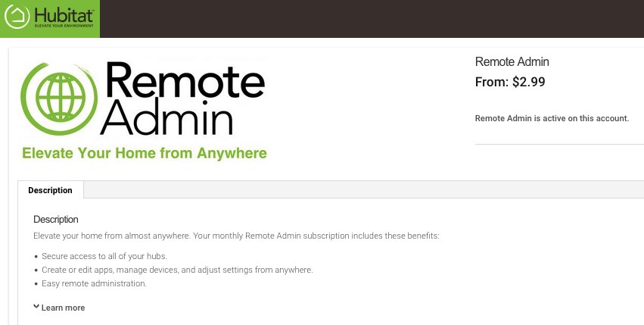Click the Hubitat brand name text
Image resolution: width=644 pixels, height=325 pixels.
pyautogui.click(x=64, y=15)
